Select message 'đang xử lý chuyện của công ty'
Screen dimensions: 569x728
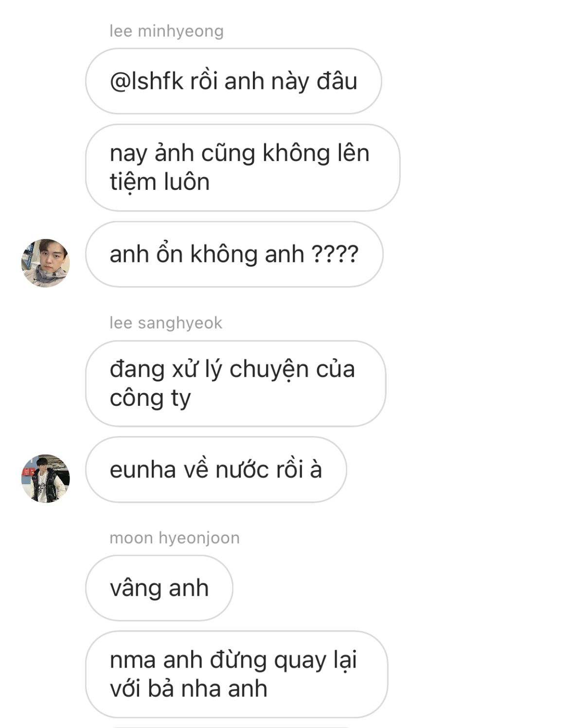(235, 383)
